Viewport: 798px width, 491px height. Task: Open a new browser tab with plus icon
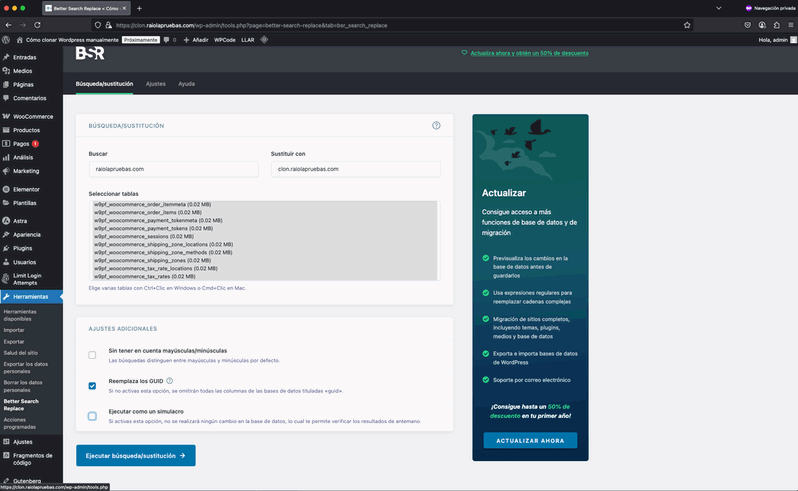pos(139,8)
